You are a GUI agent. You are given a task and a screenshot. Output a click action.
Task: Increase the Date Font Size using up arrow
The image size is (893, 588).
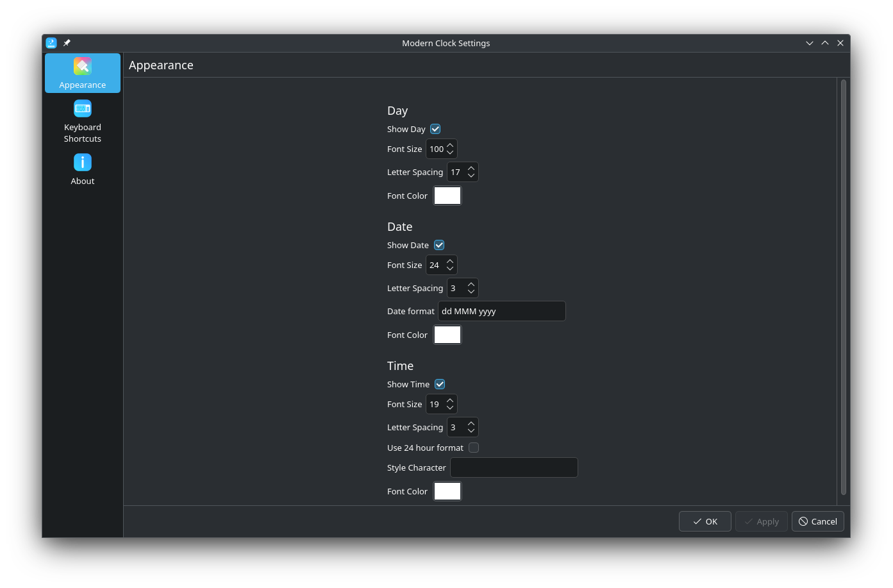click(x=450, y=261)
